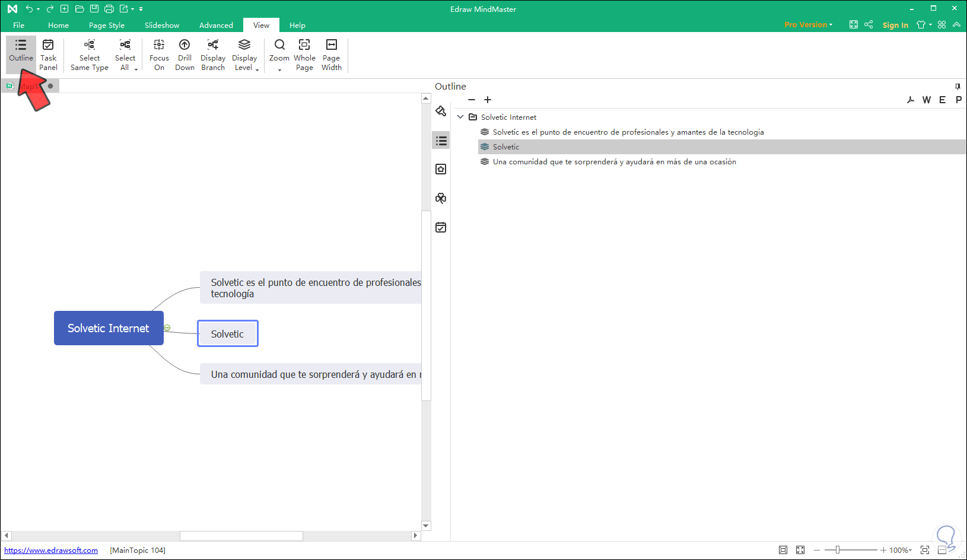Switch to the Home tab
967x560 pixels.
[58, 25]
